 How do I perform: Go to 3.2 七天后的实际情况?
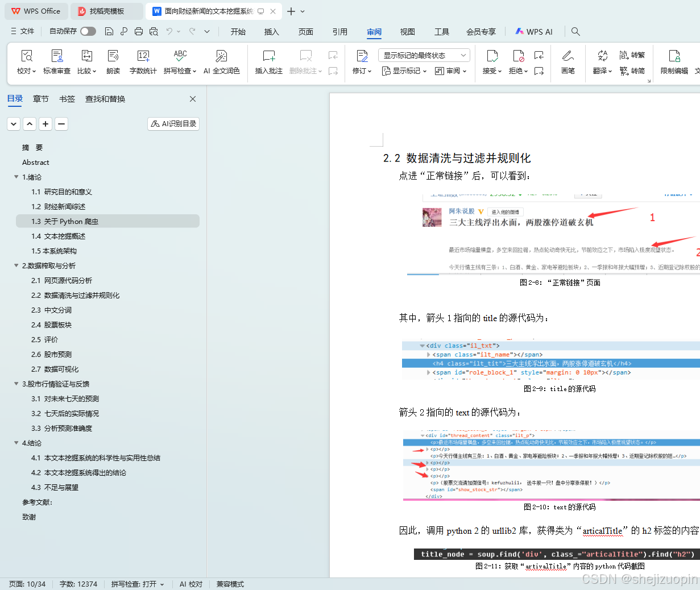(65, 413)
